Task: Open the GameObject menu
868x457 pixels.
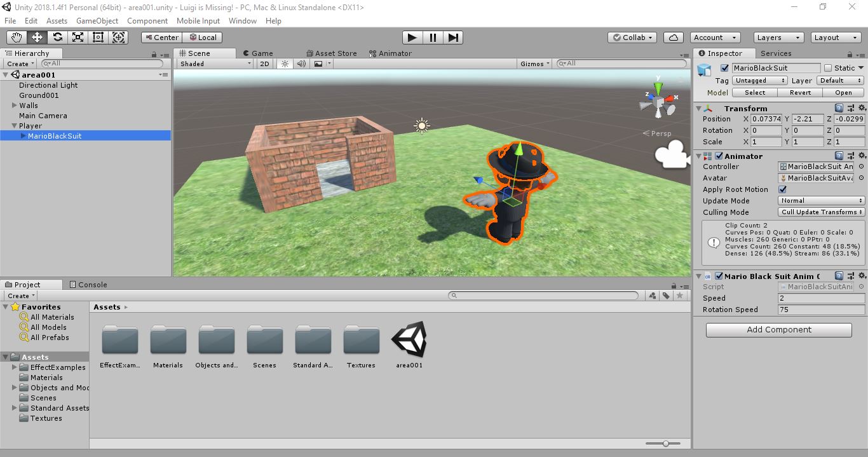Action: 97,20
